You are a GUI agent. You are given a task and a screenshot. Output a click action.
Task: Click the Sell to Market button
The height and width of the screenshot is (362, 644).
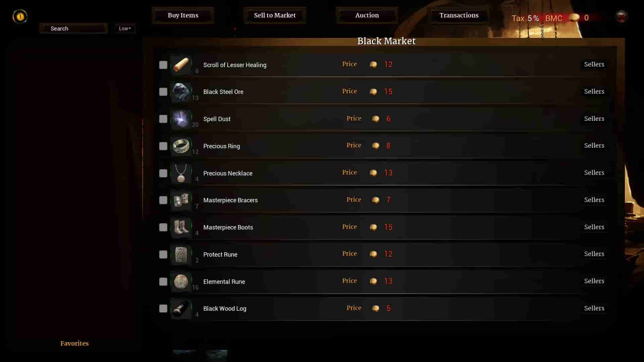(x=275, y=15)
